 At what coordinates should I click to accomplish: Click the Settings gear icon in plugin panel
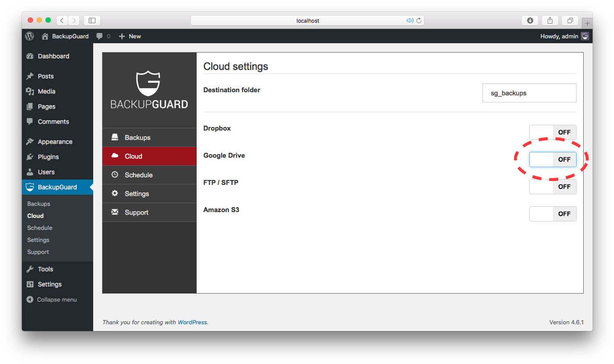(x=115, y=193)
